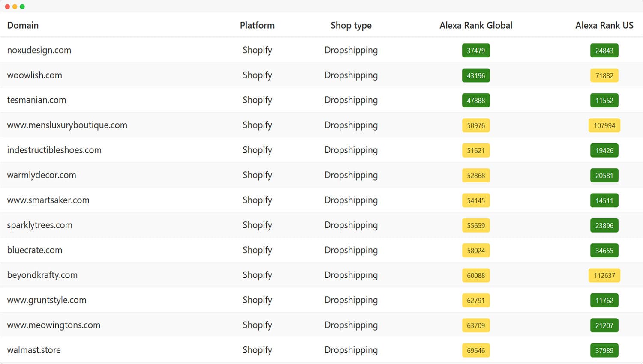The height and width of the screenshot is (364, 643).
Task: Open www.gruntstyle.com domain
Action: point(47,300)
